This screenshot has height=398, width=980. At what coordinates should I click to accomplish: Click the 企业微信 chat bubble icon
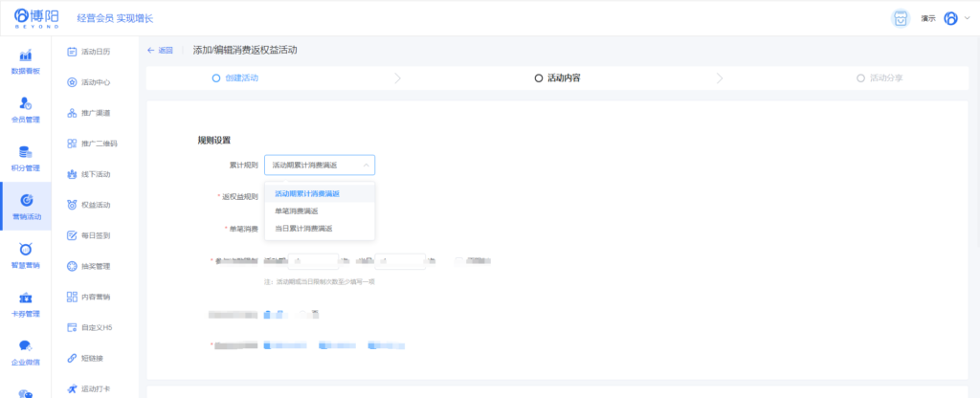point(25,347)
